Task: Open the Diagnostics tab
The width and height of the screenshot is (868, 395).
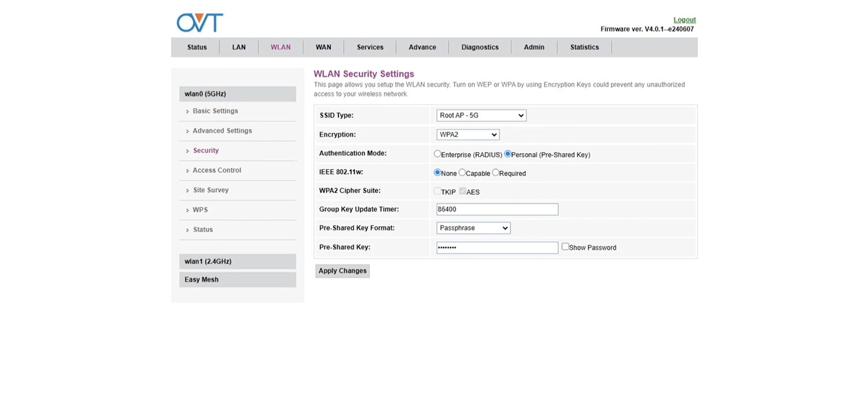Action: point(480,47)
